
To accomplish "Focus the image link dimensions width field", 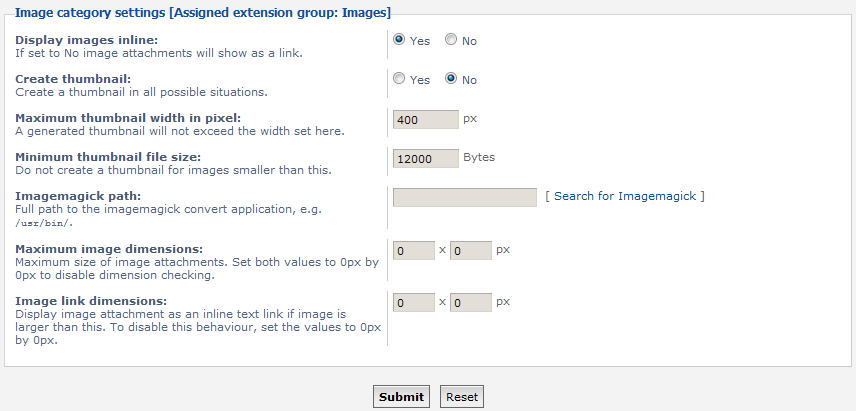I will [x=414, y=302].
